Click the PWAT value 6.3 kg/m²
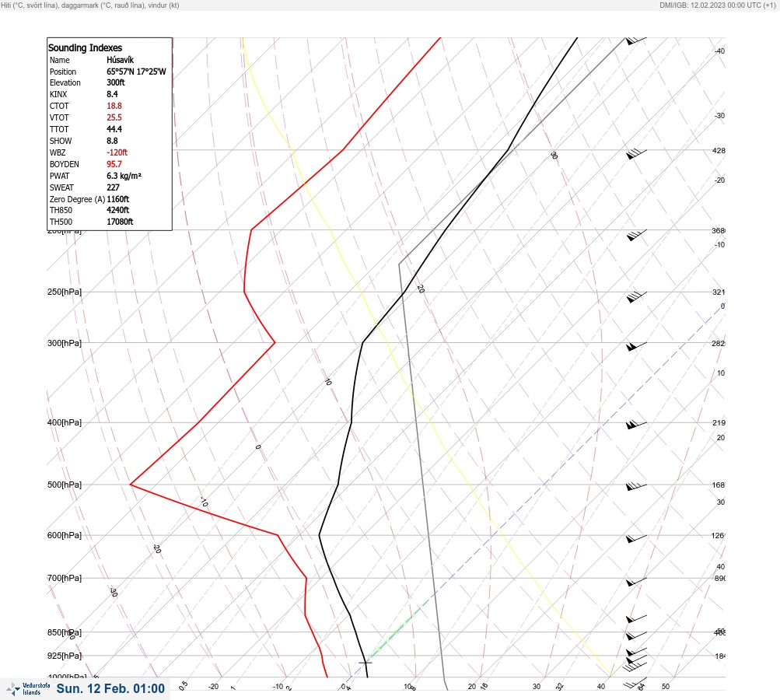The width and height of the screenshot is (780, 700). (x=124, y=176)
